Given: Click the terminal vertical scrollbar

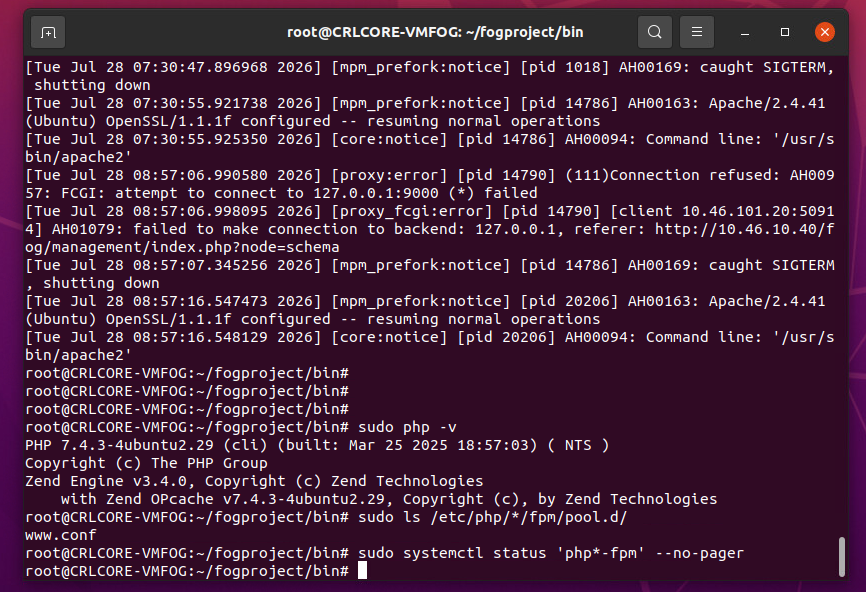Looking at the screenshot, I should pos(842,557).
